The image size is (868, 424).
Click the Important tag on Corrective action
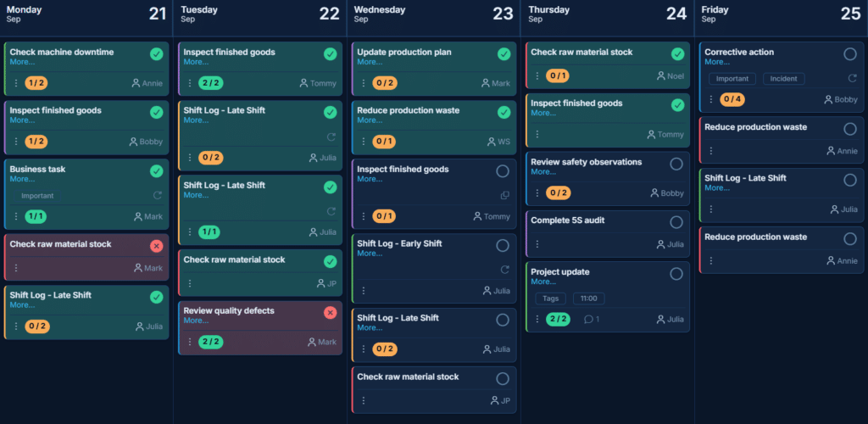coord(732,79)
